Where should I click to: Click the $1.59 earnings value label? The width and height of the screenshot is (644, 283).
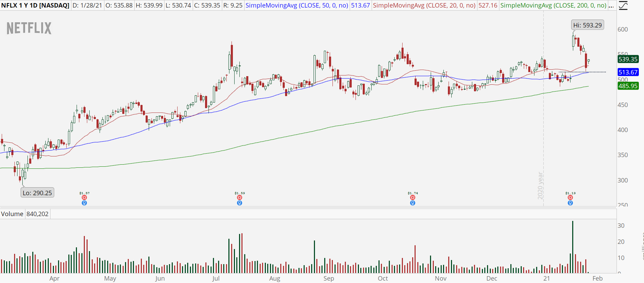240,193
